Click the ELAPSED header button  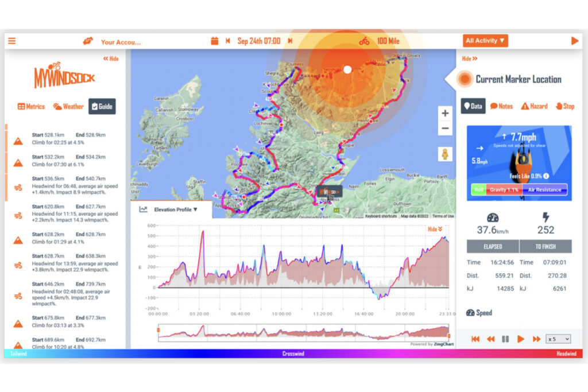tap(493, 246)
